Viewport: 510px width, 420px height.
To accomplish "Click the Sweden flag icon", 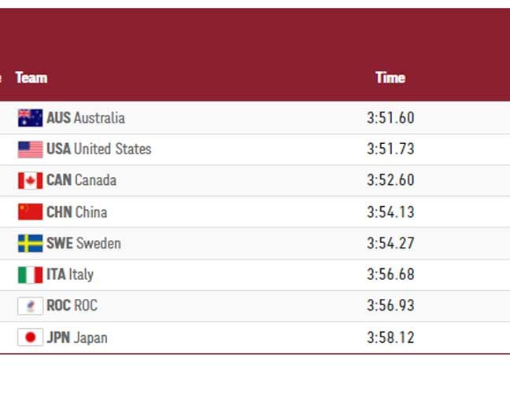I will click(x=30, y=243).
